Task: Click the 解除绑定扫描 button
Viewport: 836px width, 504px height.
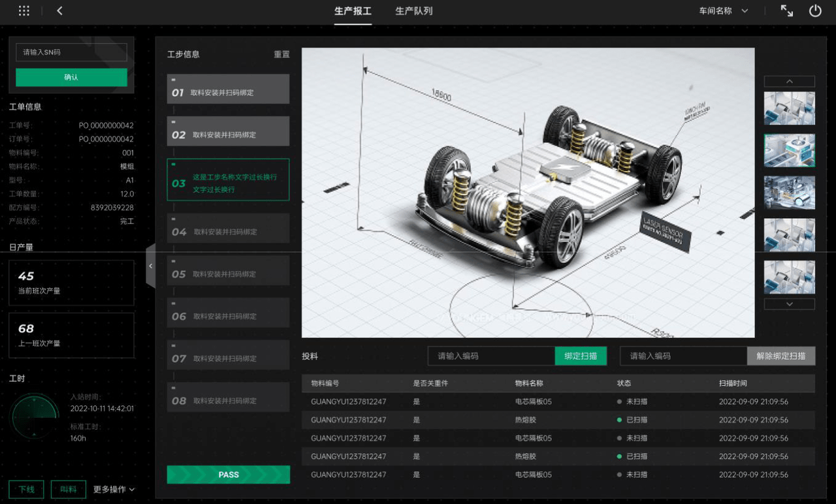Action: pyautogui.click(x=780, y=356)
